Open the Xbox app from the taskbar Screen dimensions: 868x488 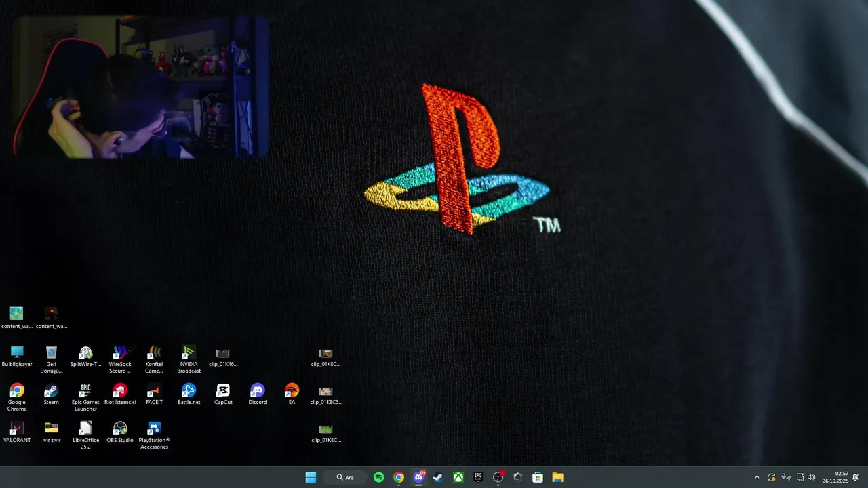(458, 477)
